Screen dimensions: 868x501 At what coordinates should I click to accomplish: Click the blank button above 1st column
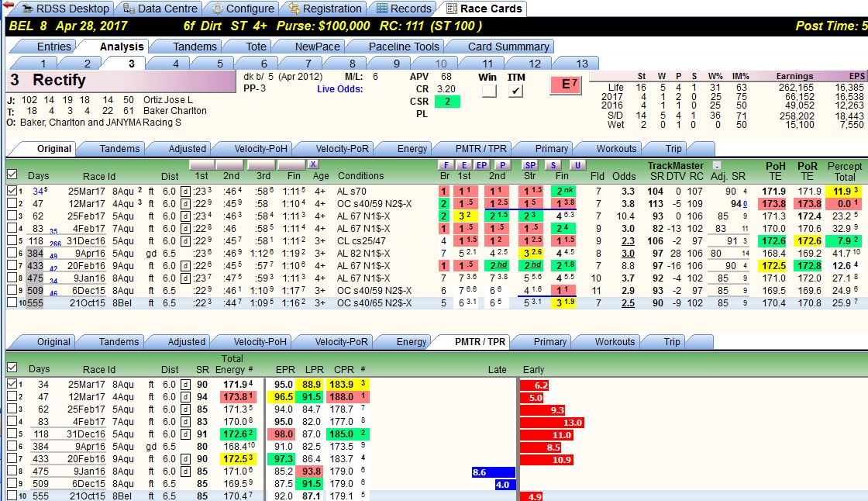pyautogui.click(x=201, y=164)
